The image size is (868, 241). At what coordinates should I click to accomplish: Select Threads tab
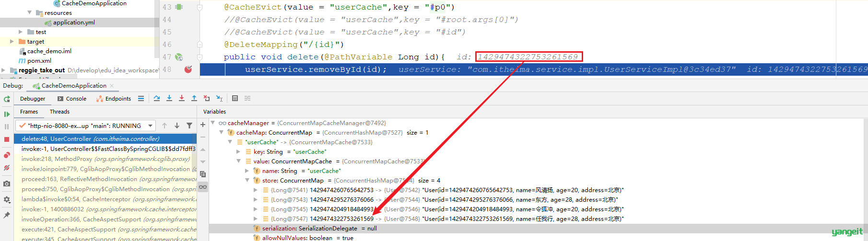click(x=59, y=112)
